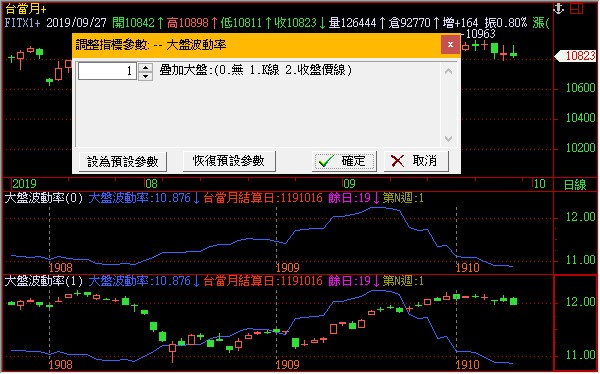Screen dimensions: 600x374
Task: Click the 台當月+ chart title
Action: click(25, 9)
